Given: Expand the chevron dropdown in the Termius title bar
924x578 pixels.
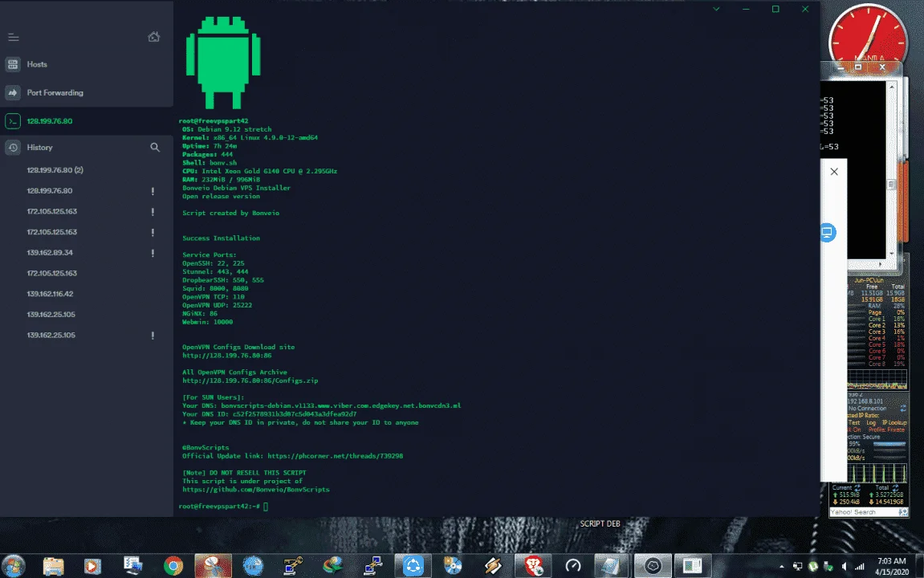Looking at the screenshot, I should point(716,9).
